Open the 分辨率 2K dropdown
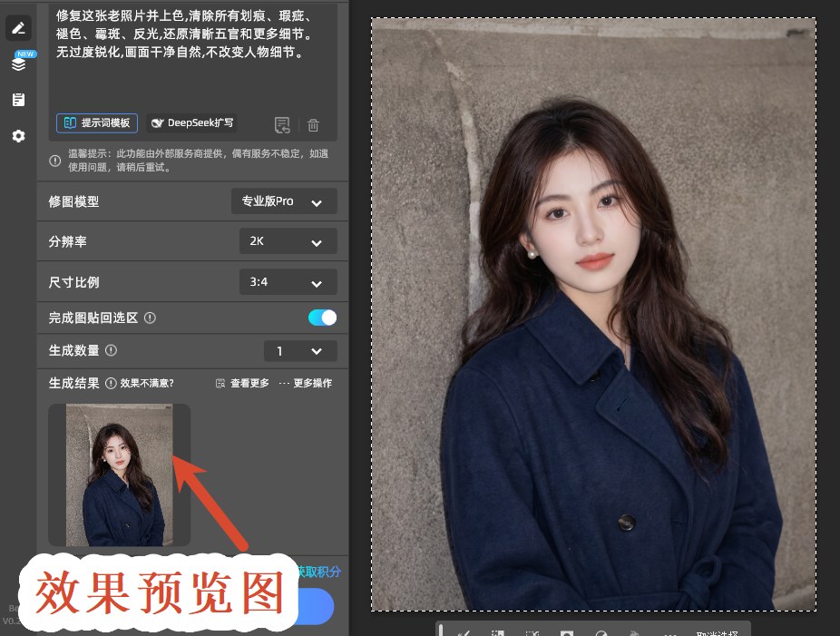Viewport: 840px width, 636px height. 288,241
